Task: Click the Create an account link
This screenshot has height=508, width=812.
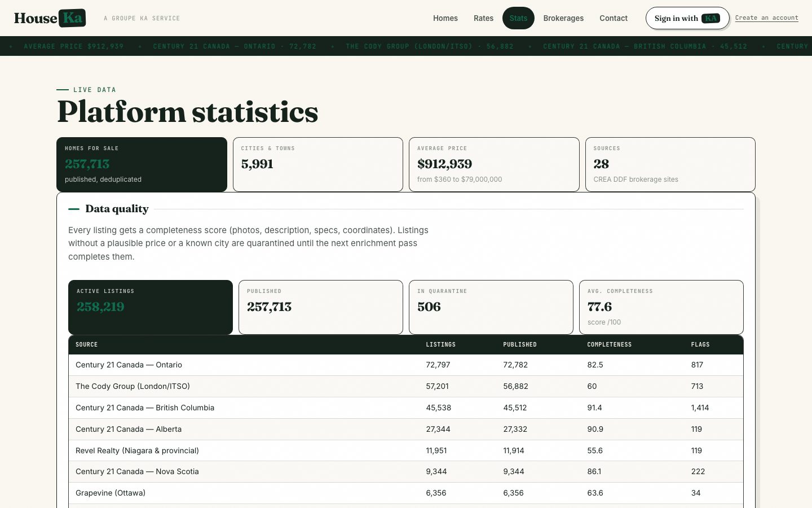Action: (x=767, y=18)
